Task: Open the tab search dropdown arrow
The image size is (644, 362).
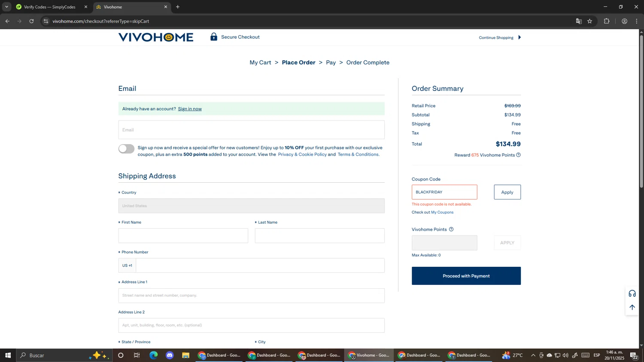Action: [x=6, y=7]
